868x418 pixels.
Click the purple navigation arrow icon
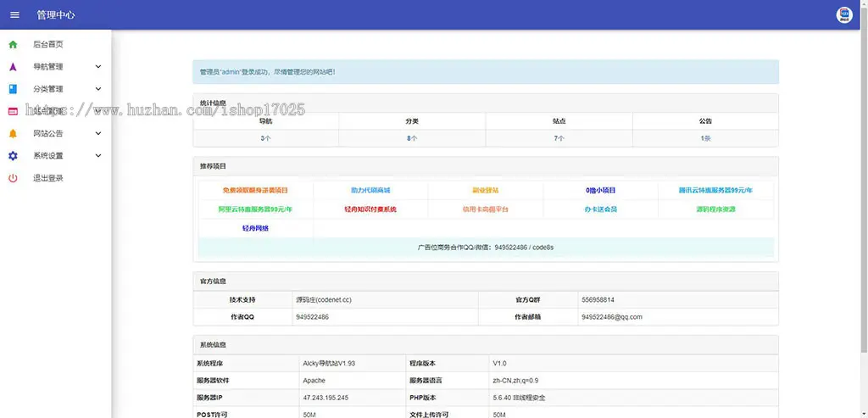(13, 67)
